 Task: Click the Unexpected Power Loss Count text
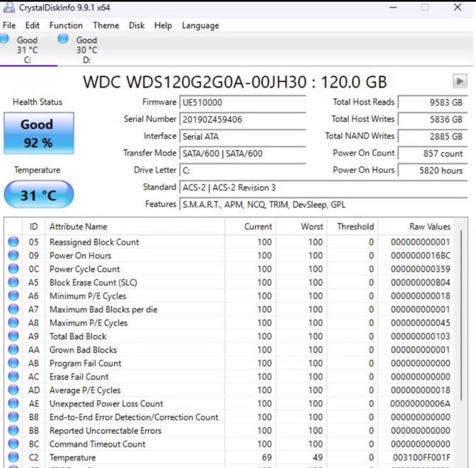click(106, 404)
